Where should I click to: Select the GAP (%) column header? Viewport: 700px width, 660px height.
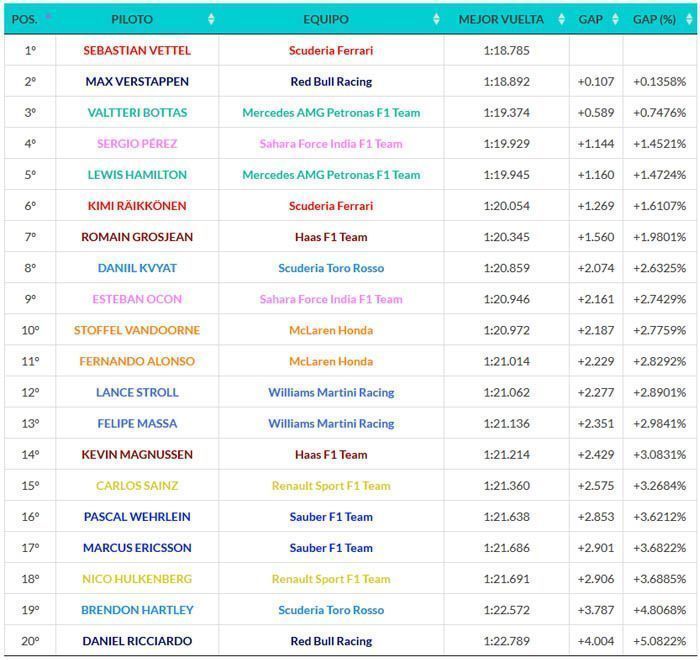(x=654, y=19)
